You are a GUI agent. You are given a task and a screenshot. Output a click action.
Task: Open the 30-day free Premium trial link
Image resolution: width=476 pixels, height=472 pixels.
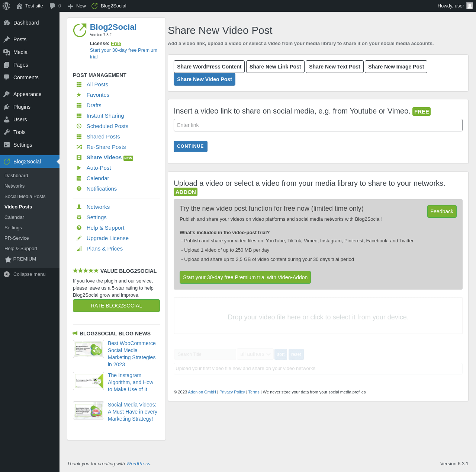123,54
